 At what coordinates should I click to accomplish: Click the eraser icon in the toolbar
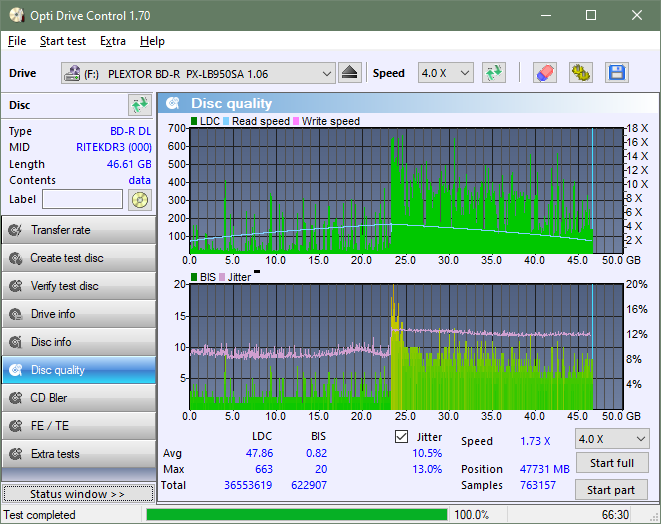(x=544, y=73)
